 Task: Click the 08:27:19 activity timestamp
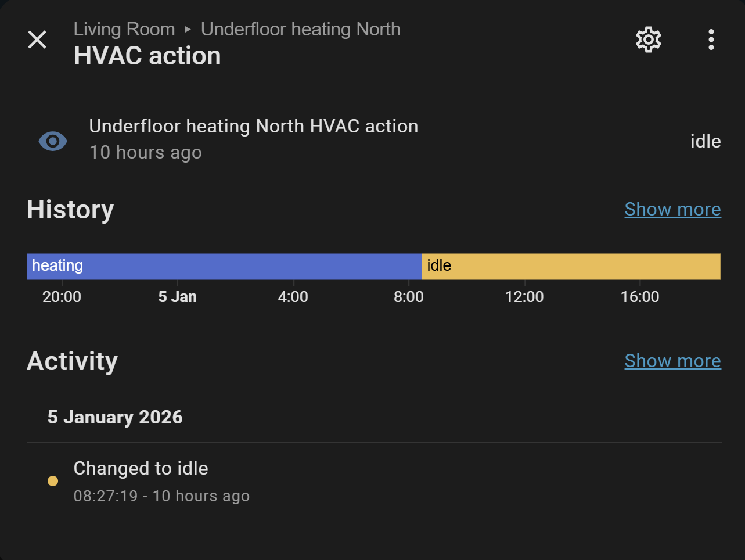(x=106, y=496)
